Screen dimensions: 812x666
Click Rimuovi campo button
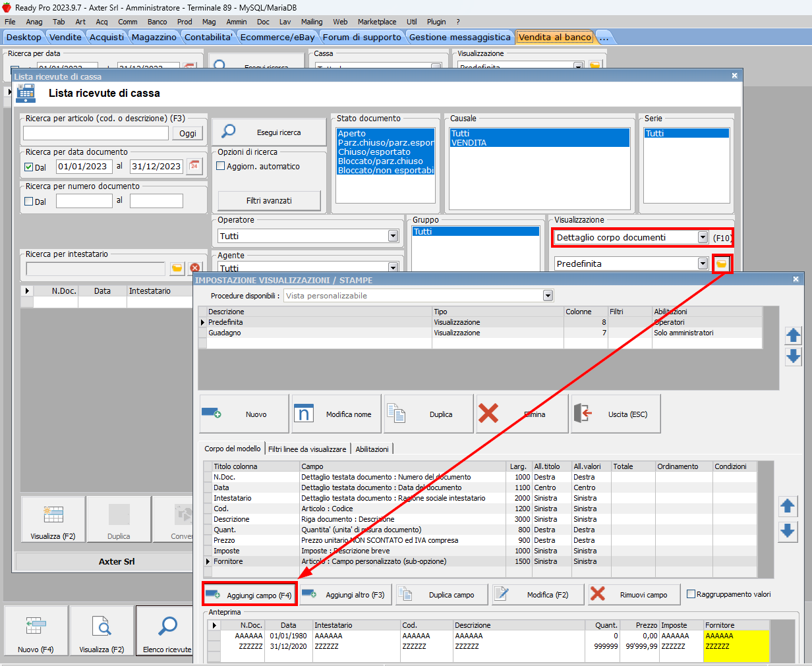point(635,594)
